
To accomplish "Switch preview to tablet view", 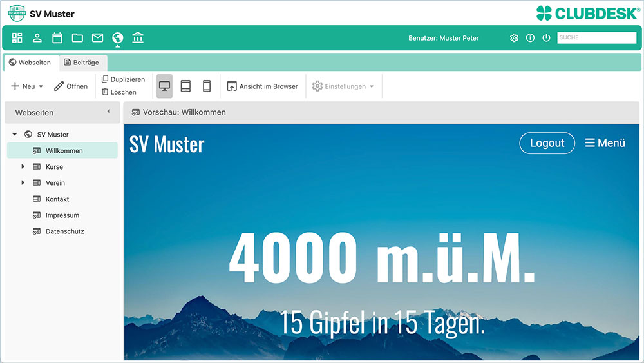I will click(185, 86).
